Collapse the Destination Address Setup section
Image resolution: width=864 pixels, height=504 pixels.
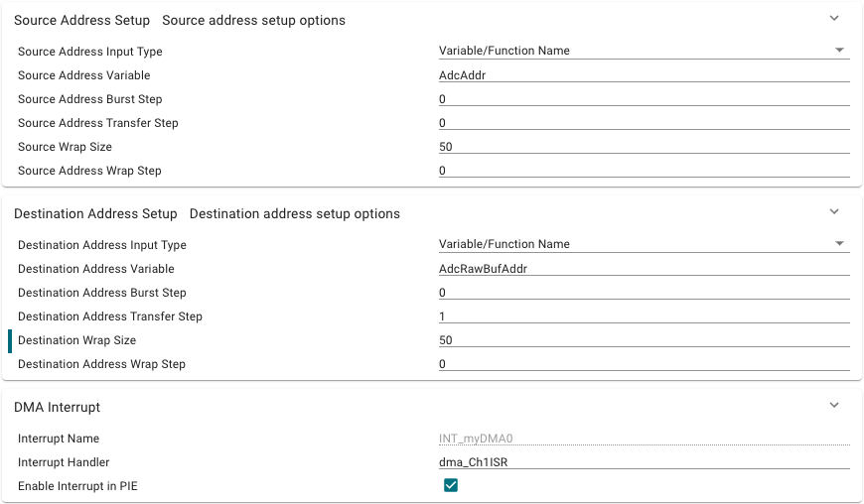coord(834,212)
